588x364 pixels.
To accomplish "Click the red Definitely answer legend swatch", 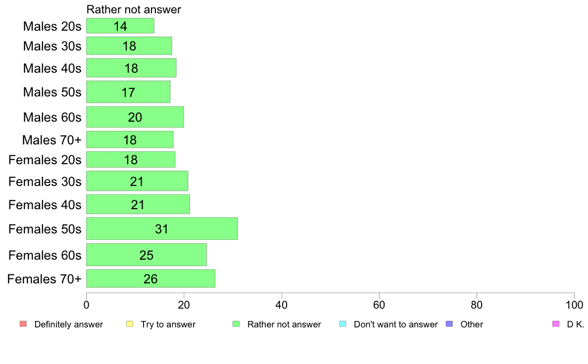I will coord(23,324).
